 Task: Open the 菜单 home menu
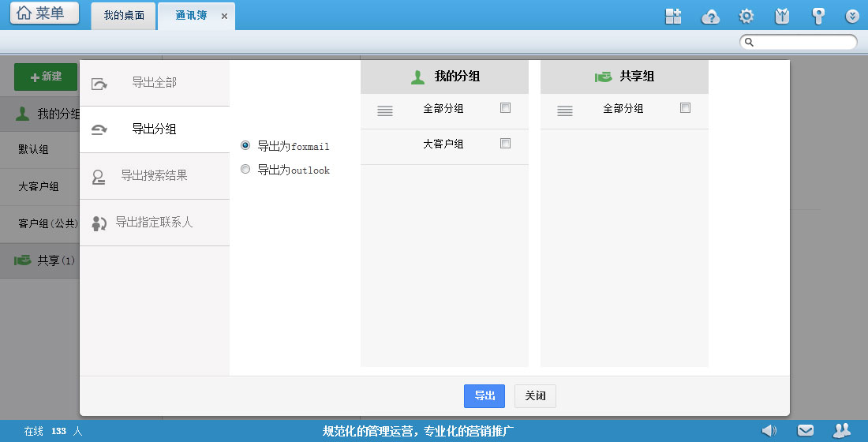click(x=44, y=13)
